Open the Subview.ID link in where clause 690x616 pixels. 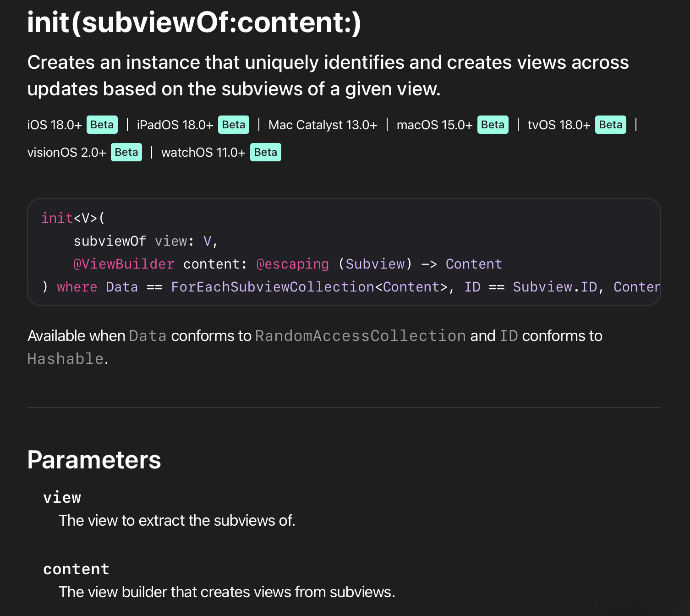(x=555, y=287)
